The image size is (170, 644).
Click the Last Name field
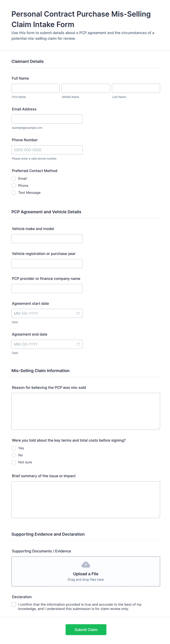click(136, 88)
